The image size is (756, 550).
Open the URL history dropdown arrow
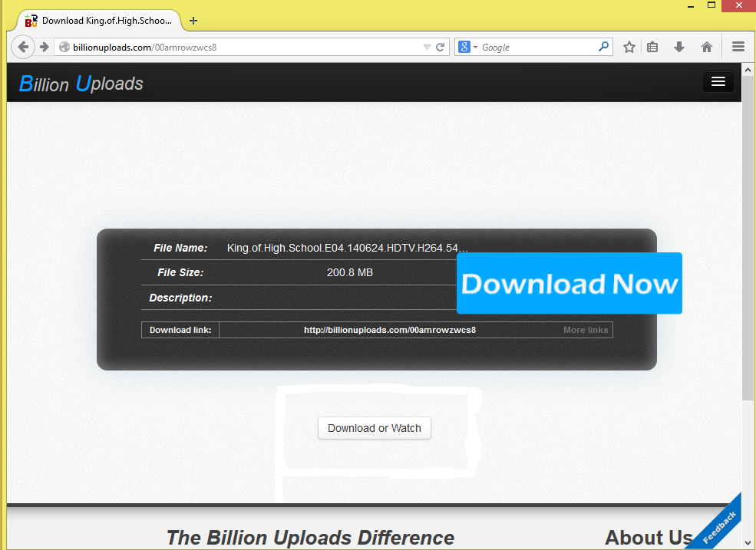427,48
